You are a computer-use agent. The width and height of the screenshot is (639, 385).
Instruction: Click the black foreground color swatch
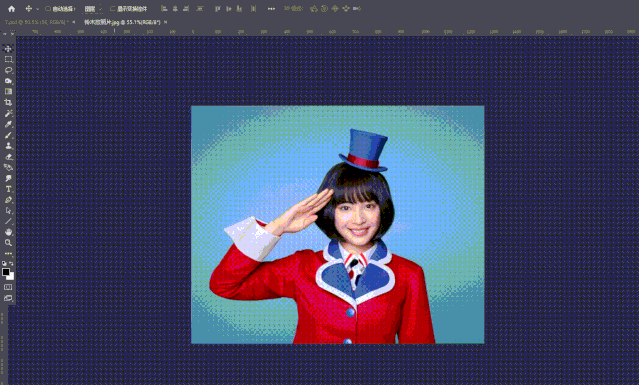point(6,272)
